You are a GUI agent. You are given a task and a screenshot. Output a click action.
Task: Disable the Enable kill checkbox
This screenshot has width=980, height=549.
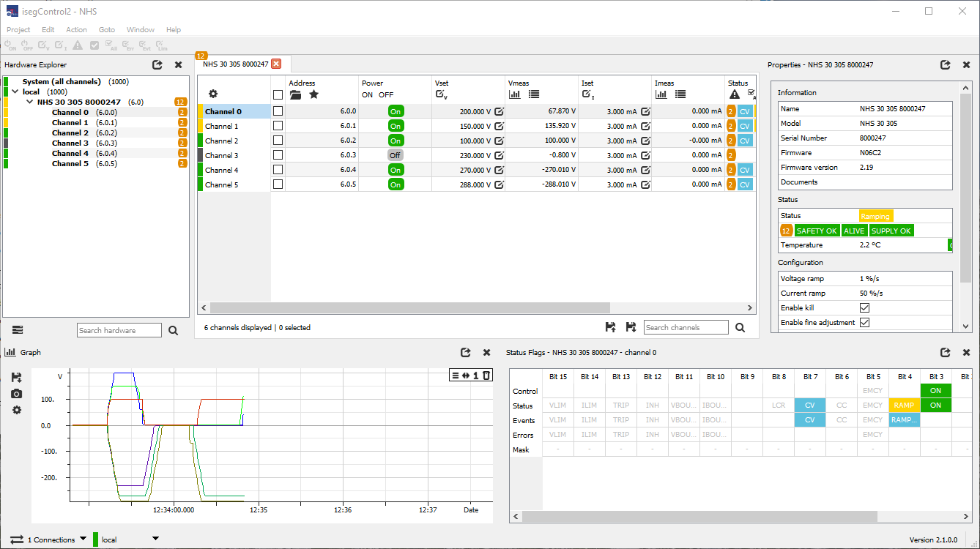click(864, 307)
